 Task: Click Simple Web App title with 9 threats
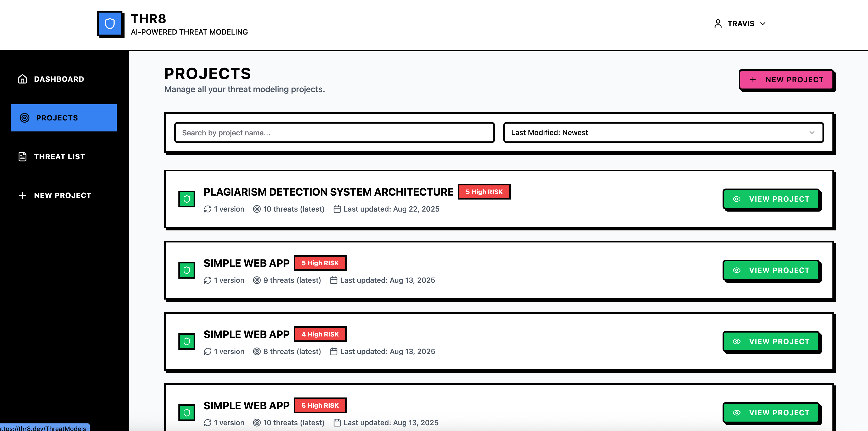coord(246,263)
